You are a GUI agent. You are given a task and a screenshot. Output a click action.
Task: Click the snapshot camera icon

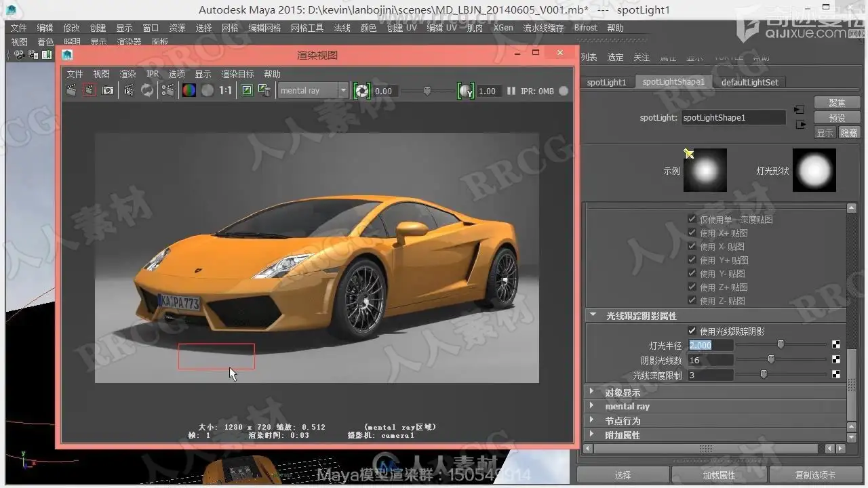pyautogui.click(x=108, y=90)
